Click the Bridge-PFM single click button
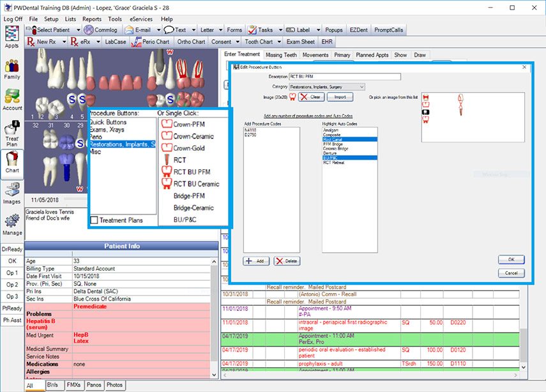 tap(189, 195)
